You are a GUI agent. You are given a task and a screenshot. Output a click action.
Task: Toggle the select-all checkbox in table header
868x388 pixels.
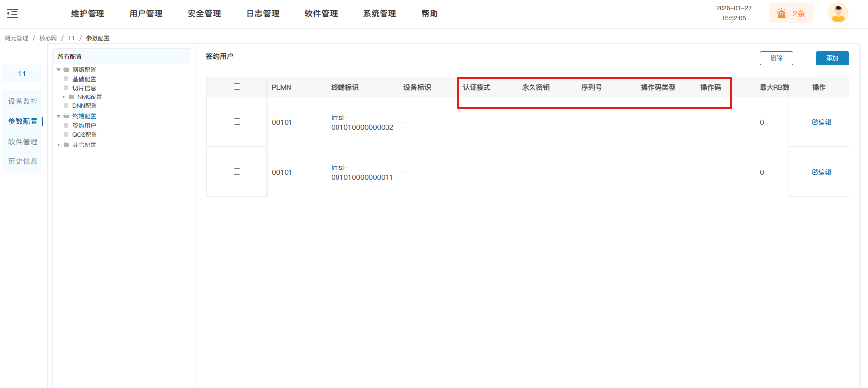tap(237, 87)
